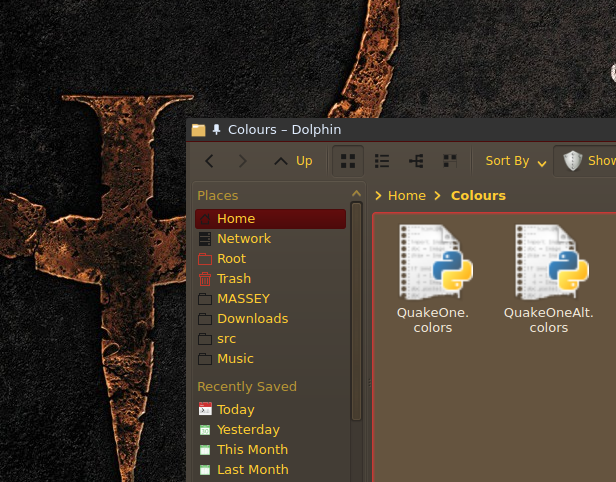Show files saved Last Month

tap(270, 470)
